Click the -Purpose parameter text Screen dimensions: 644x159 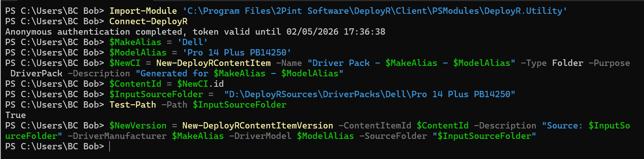pyautogui.click(x=609, y=63)
